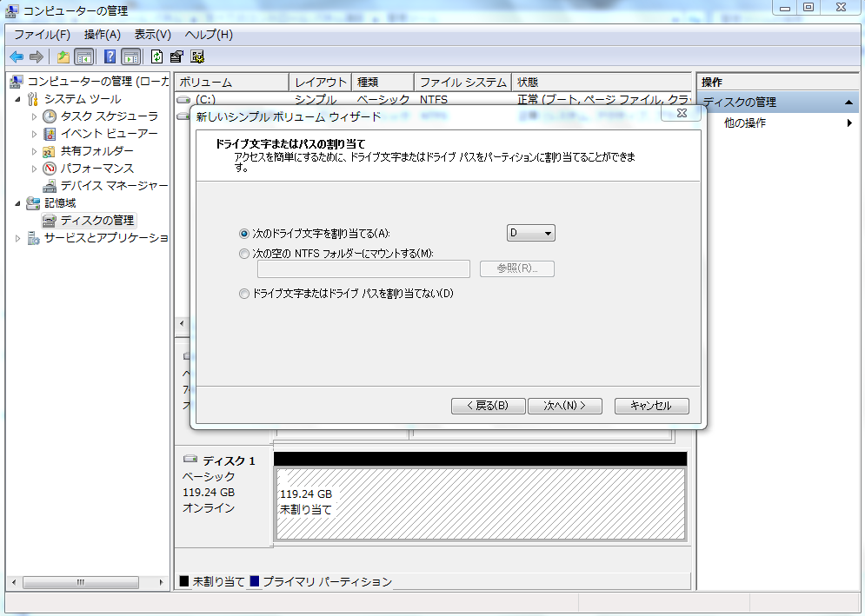This screenshot has width=865, height=616.
Task: Click the Properties icon in toolbar
Action: tap(176, 56)
